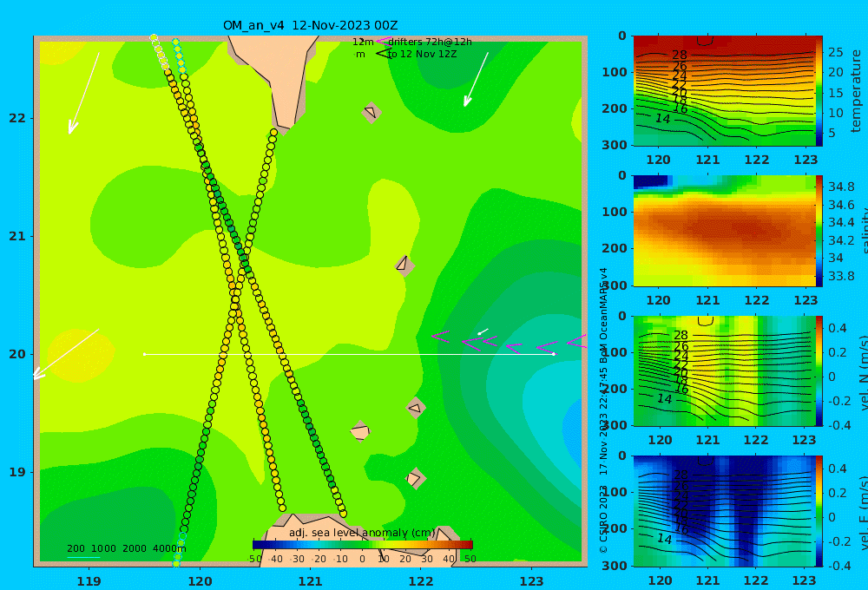Click the 34.8 tick on salinity colorbar

point(841,187)
